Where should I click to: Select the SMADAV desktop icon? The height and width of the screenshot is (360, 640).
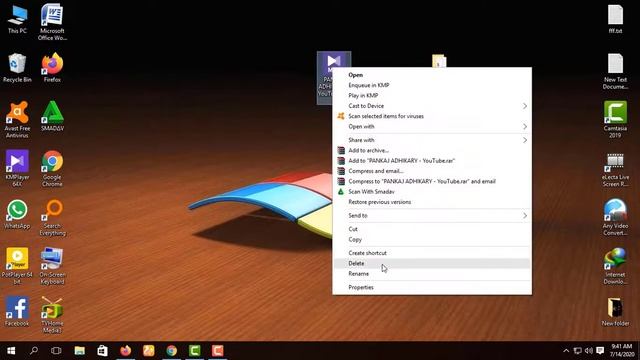click(52, 116)
